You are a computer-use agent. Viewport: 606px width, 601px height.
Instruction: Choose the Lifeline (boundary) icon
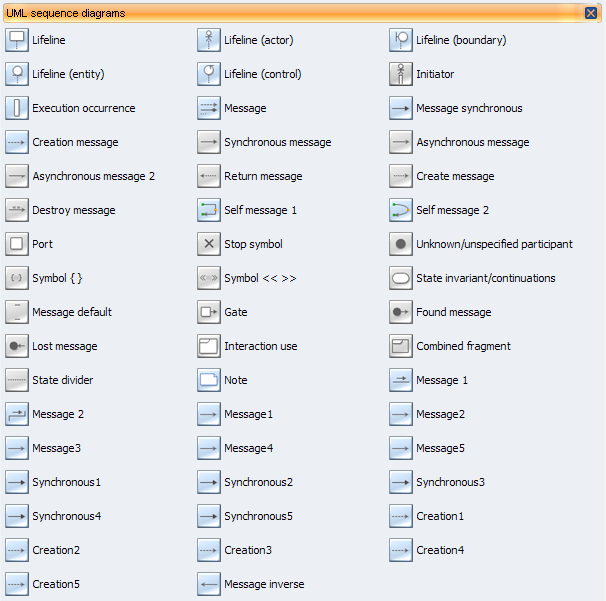coord(401,40)
